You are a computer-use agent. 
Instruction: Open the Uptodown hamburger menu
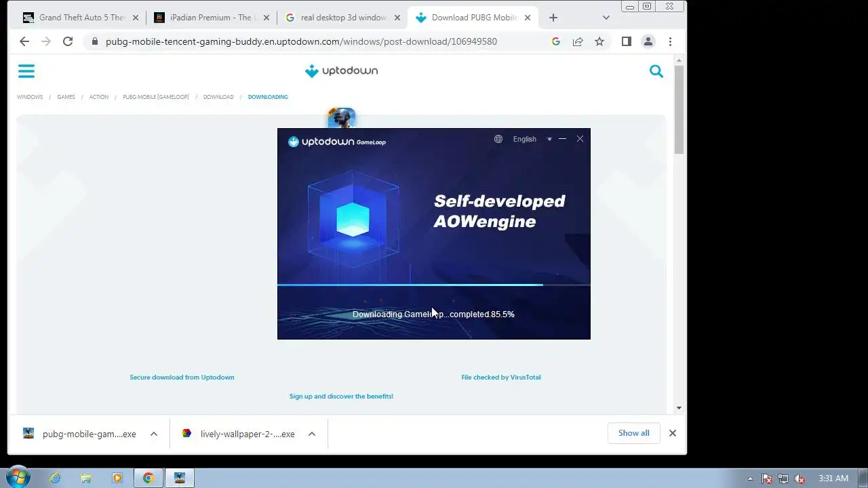26,71
